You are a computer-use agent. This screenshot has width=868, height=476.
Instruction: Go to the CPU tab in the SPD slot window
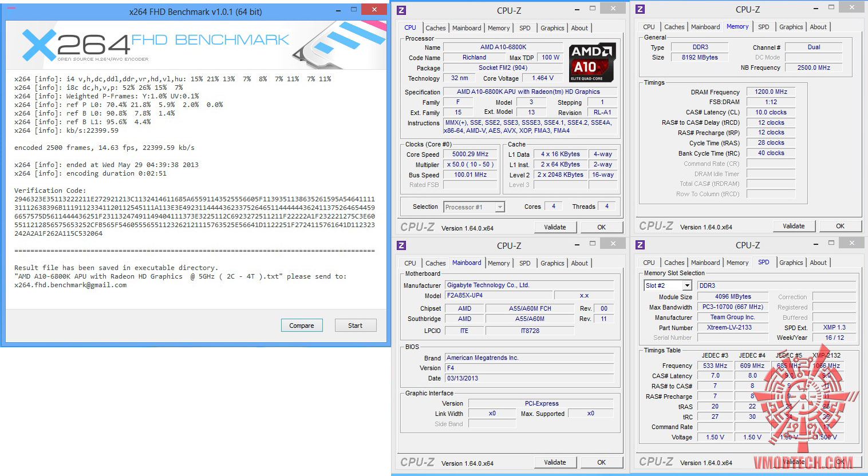pyautogui.click(x=649, y=263)
